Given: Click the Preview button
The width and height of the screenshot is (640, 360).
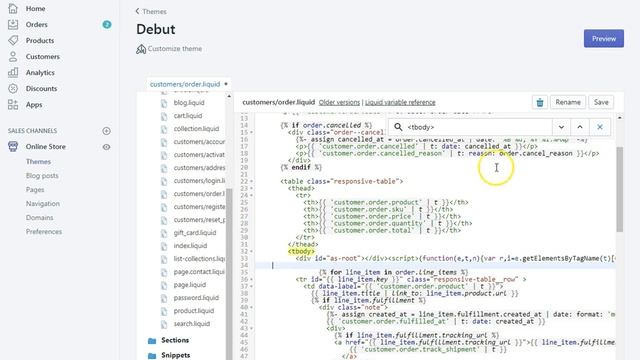Looking at the screenshot, I should [x=603, y=38].
